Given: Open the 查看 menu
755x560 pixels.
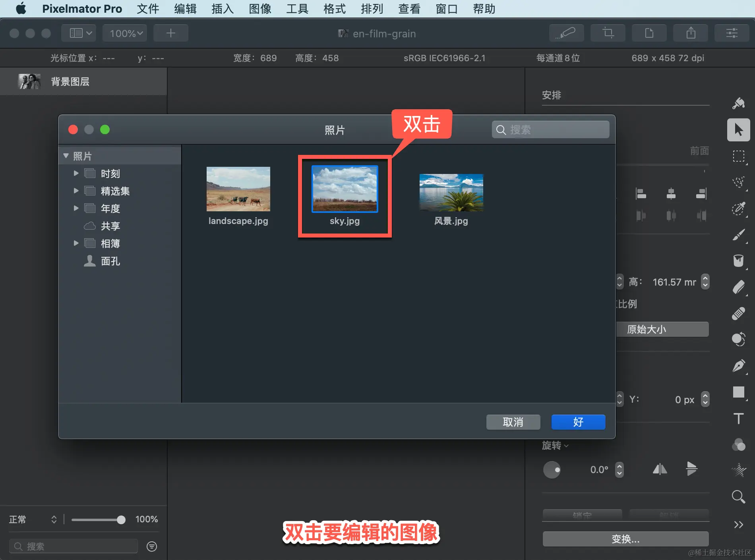Looking at the screenshot, I should pyautogui.click(x=409, y=9).
